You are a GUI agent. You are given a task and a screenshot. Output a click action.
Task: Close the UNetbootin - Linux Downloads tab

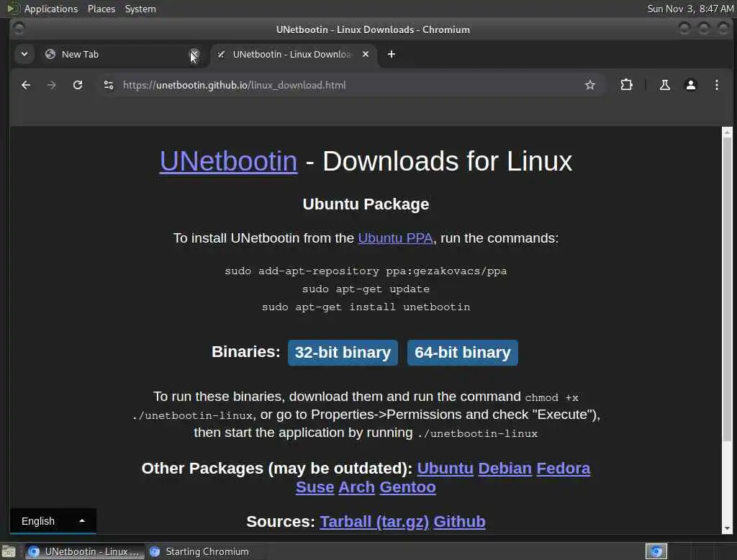point(365,54)
